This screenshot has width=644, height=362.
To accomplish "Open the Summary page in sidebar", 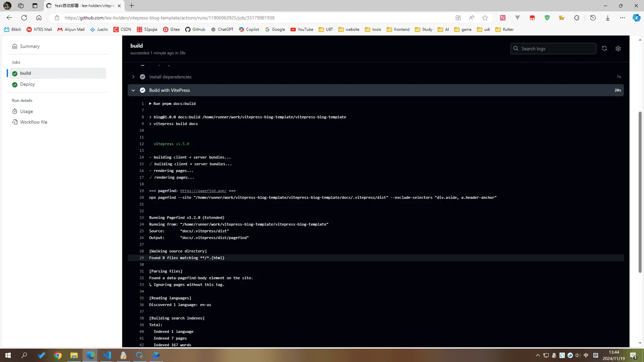I will pos(30,46).
